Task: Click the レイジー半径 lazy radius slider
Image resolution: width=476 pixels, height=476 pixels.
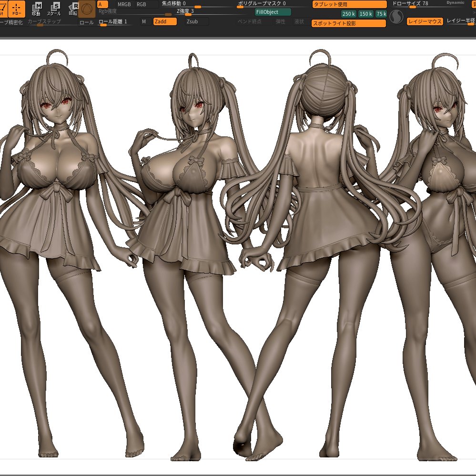Action: pos(461,21)
